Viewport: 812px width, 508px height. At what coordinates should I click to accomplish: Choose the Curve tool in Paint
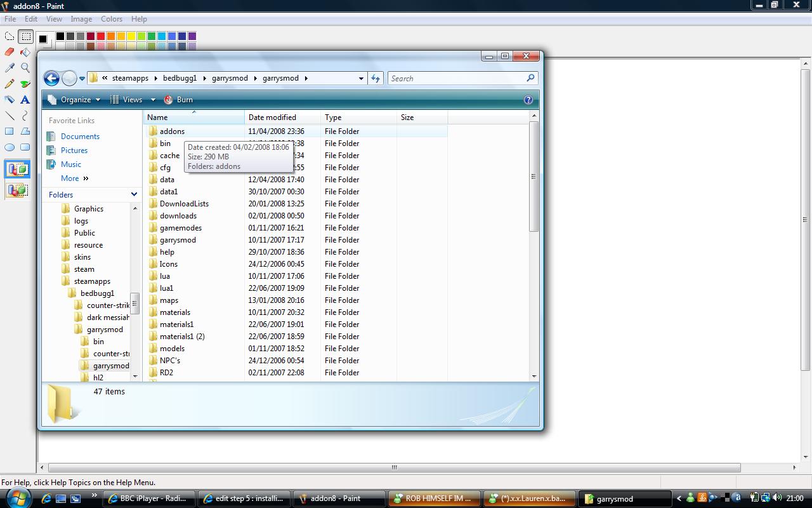pos(25,116)
